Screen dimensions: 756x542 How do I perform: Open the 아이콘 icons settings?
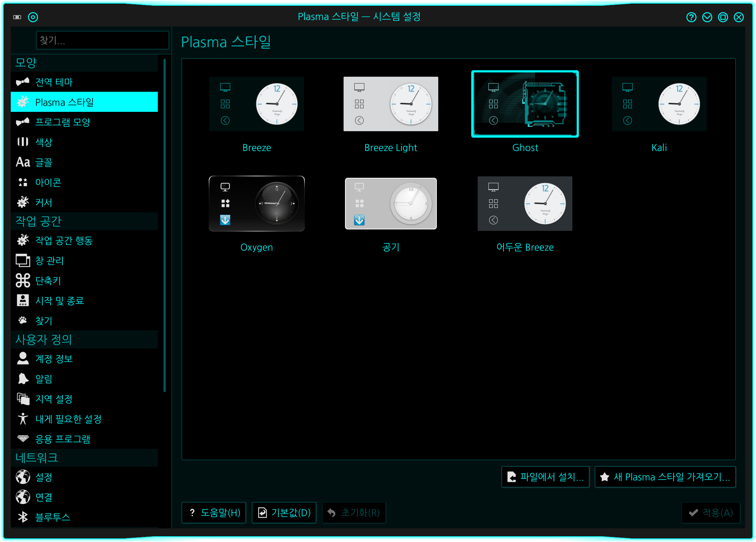click(48, 182)
